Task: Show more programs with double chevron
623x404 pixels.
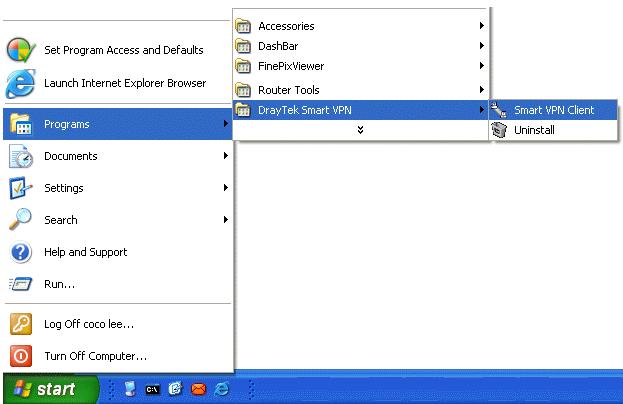Action: 360,130
